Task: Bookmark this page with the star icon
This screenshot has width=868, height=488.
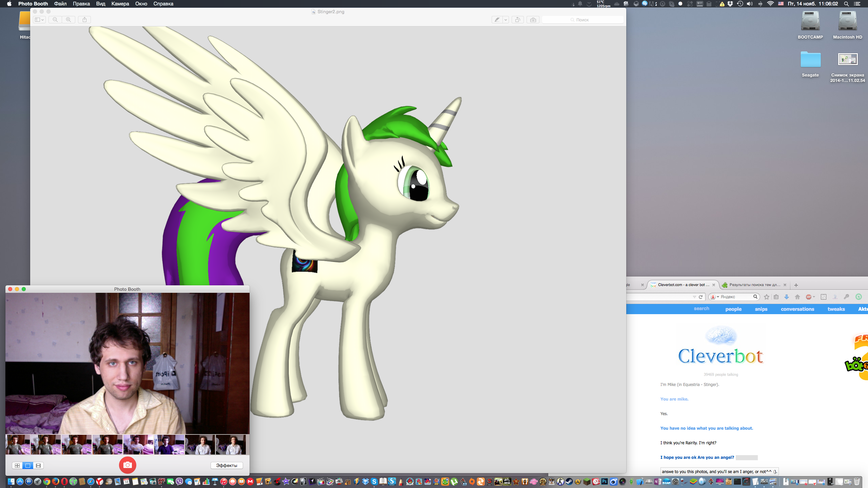Action: tap(766, 297)
